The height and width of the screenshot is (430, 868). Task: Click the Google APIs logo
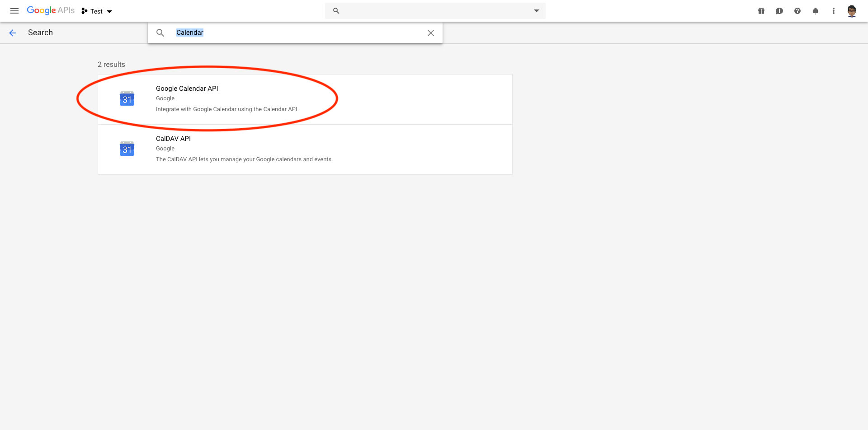(50, 10)
